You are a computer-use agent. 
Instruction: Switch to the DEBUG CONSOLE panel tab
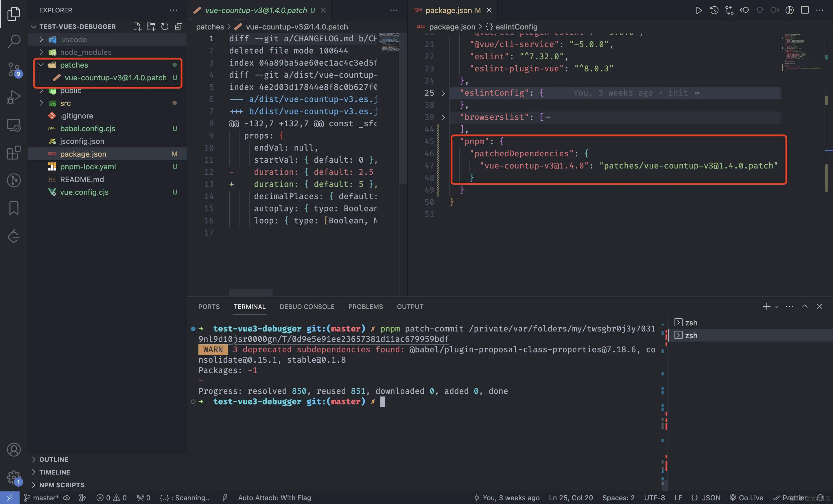click(x=307, y=306)
